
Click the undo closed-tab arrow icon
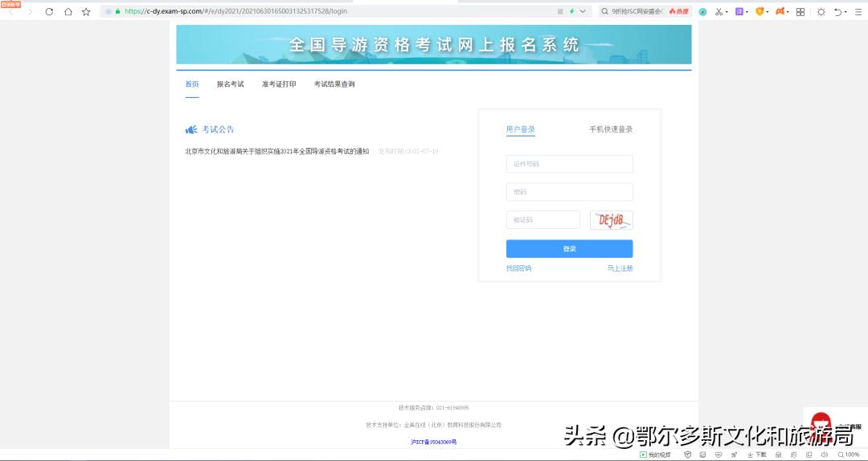(838, 11)
